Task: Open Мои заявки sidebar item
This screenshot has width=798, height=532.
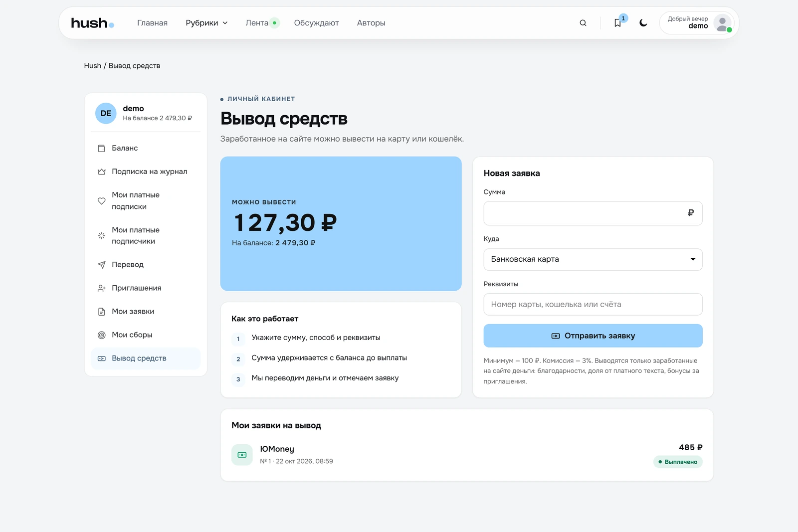Action: click(146, 312)
